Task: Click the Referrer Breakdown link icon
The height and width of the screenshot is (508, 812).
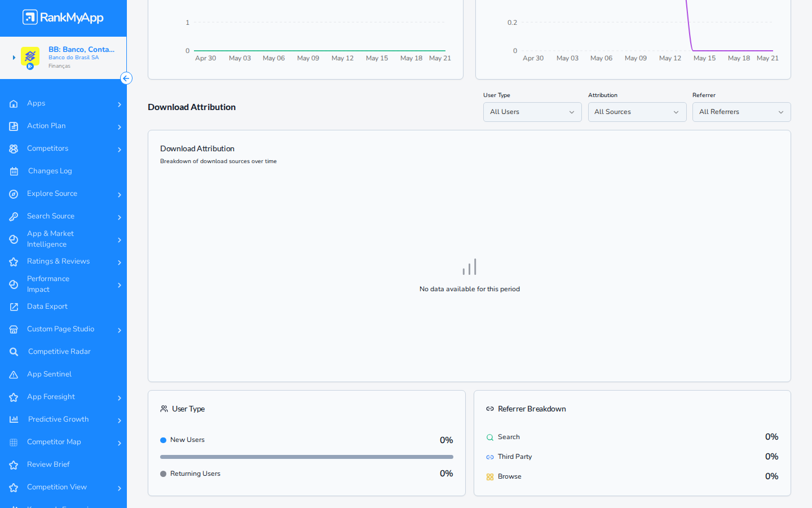Action: (490, 409)
